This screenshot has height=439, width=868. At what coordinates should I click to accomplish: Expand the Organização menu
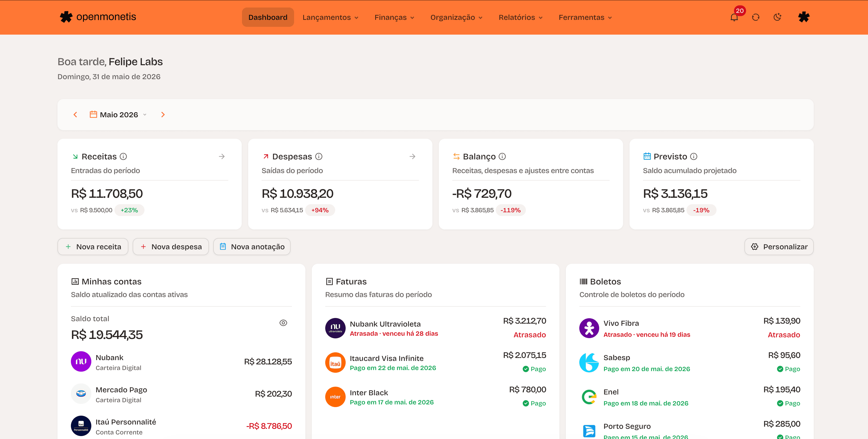456,17
